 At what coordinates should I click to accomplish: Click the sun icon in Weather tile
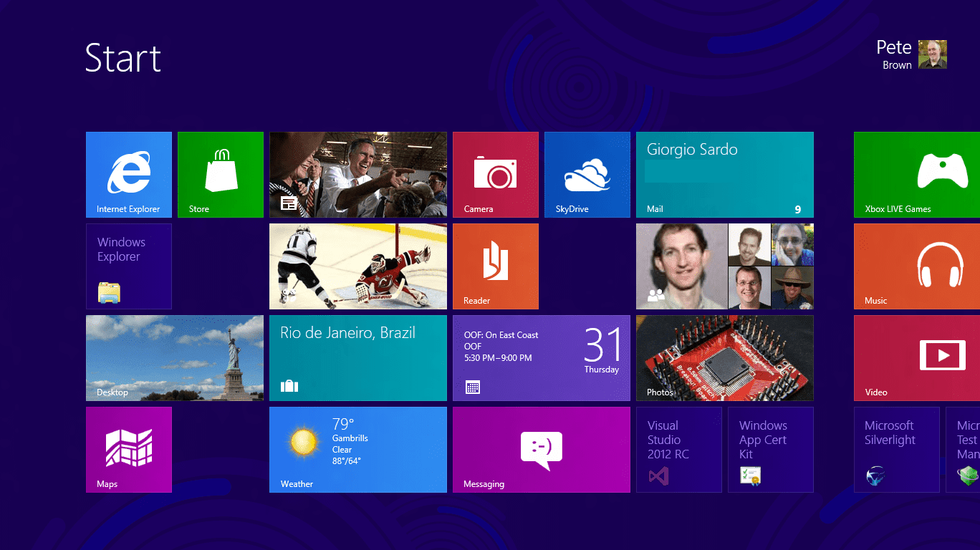(304, 442)
